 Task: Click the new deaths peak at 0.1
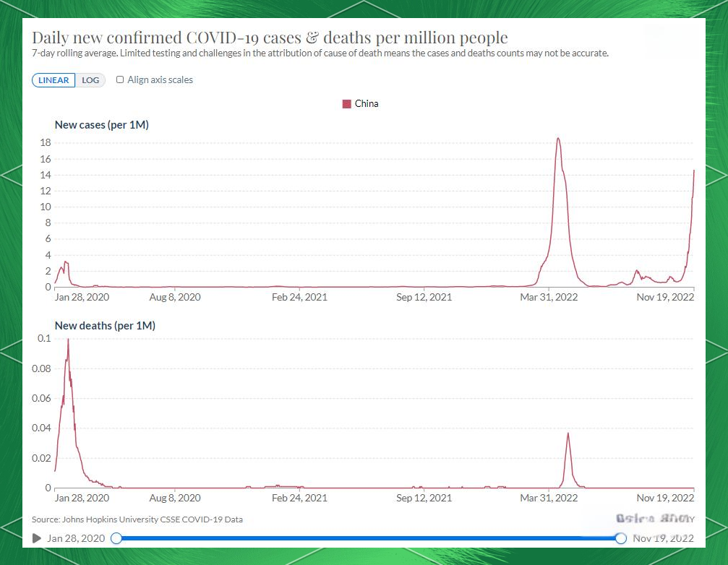pos(68,340)
